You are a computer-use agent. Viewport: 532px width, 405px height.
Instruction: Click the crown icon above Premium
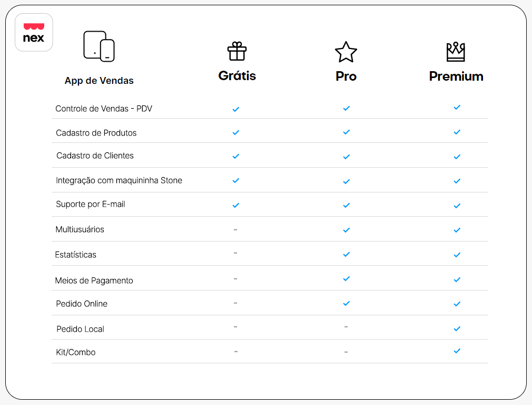click(456, 52)
